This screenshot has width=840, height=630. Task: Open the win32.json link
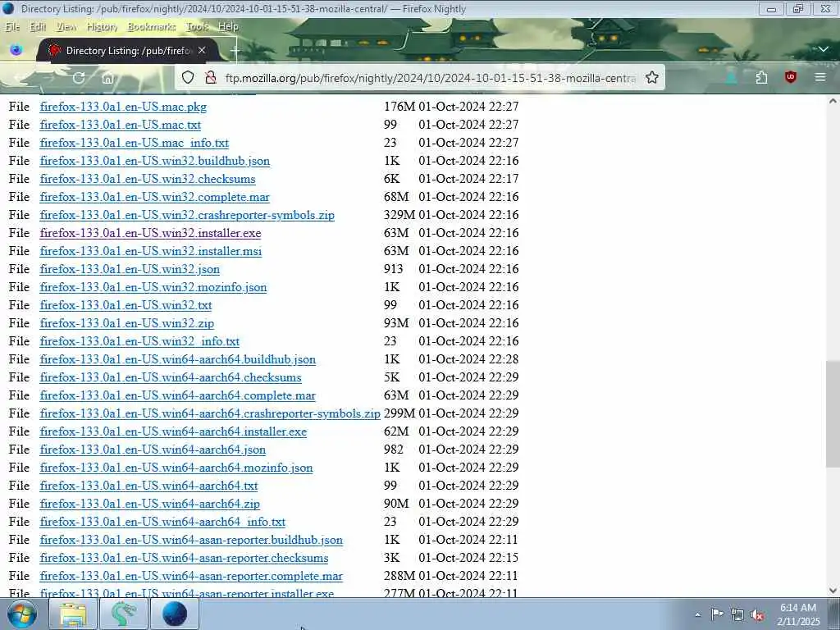[130, 269]
